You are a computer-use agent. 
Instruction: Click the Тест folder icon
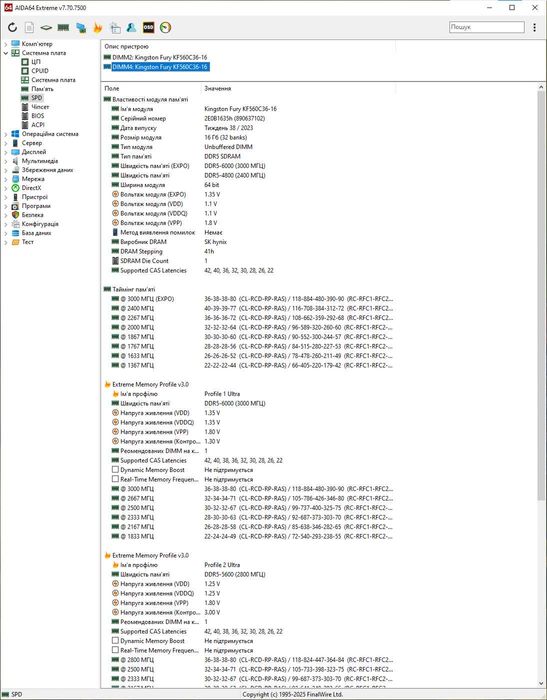click(x=15, y=242)
